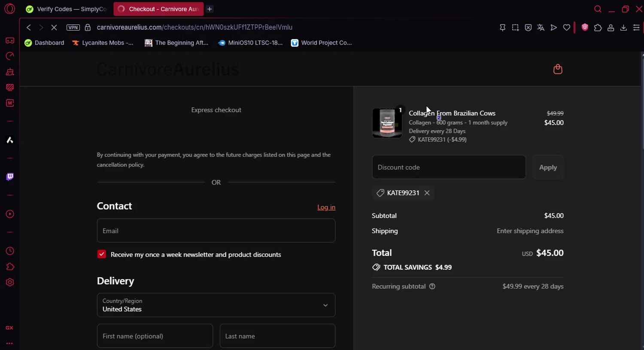Open the World Project Co... bookmark

coord(322,43)
